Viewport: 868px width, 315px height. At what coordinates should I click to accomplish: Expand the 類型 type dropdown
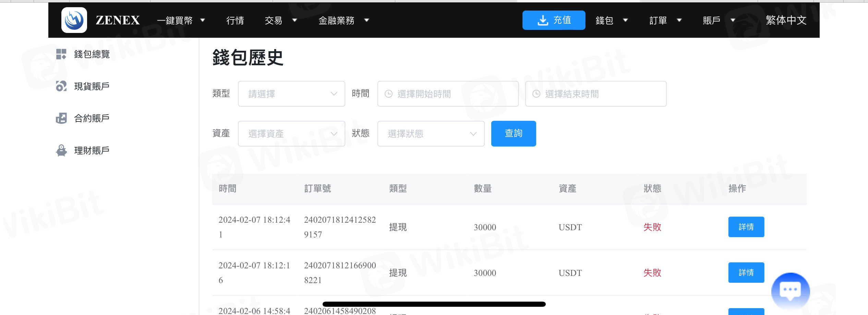point(291,94)
